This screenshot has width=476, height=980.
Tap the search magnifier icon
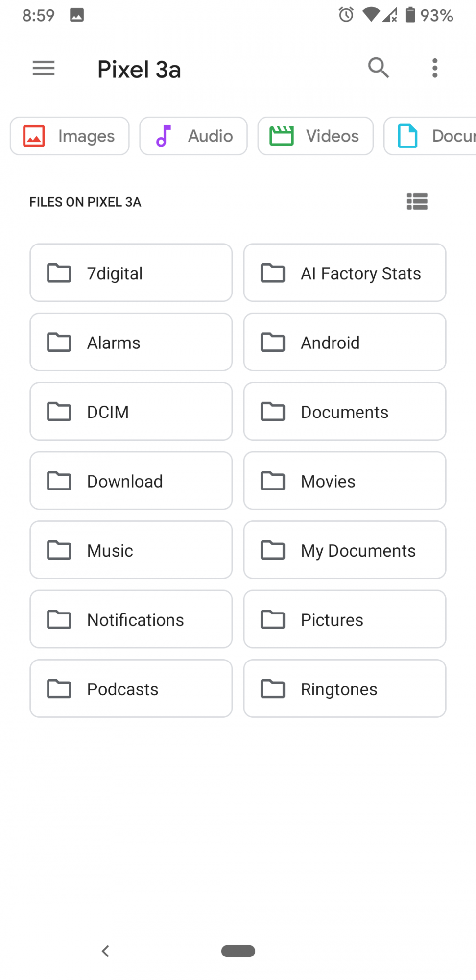[379, 68]
